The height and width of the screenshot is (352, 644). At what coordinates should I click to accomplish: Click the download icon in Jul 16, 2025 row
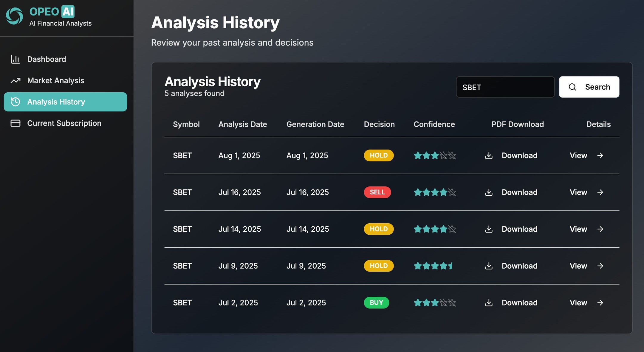click(489, 192)
